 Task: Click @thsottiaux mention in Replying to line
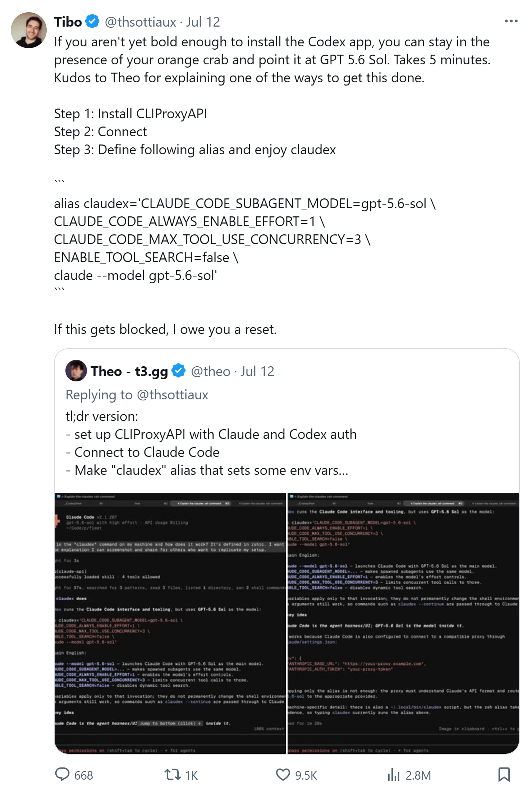[x=173, y=395]
